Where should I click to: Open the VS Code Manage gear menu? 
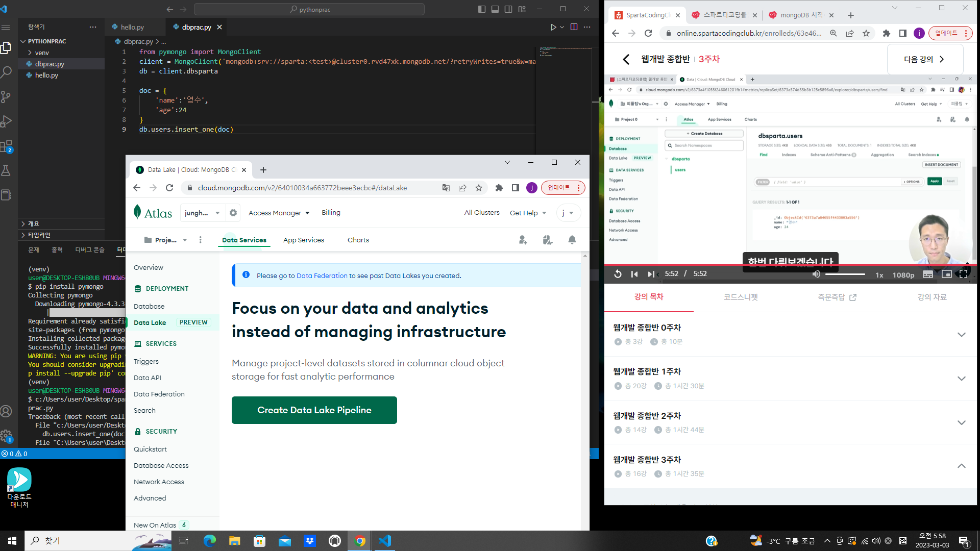(x=6, y=436)
